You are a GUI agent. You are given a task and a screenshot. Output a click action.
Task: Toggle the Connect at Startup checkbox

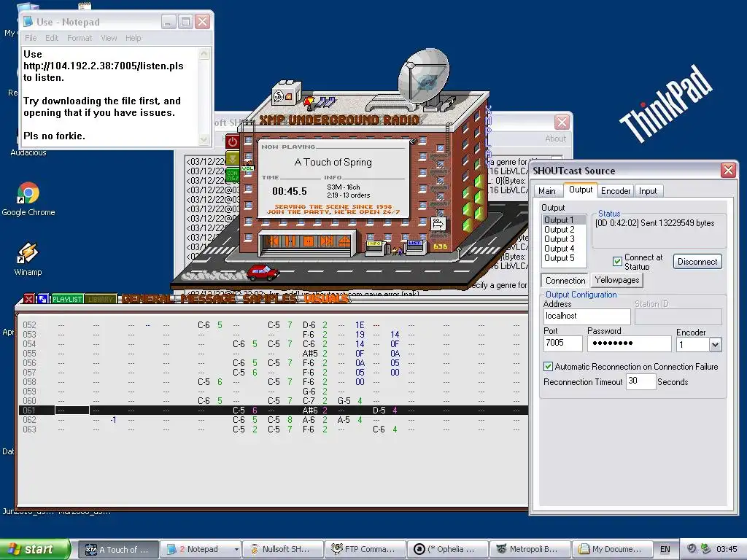coord(617,261)
